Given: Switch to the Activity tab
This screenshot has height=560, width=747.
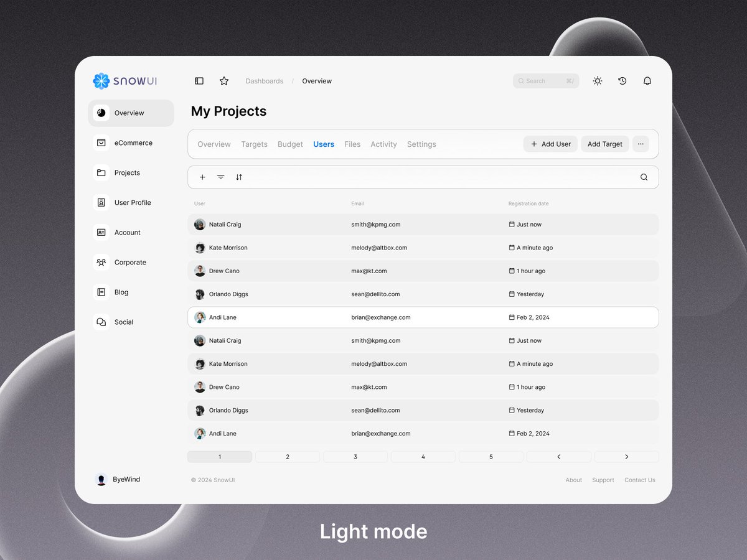Looking at the screenshot, I should (383, 144).
